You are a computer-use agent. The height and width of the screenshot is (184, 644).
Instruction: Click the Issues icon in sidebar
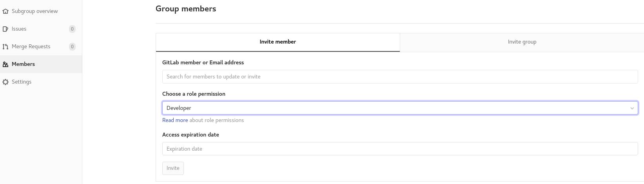(5, 29)
